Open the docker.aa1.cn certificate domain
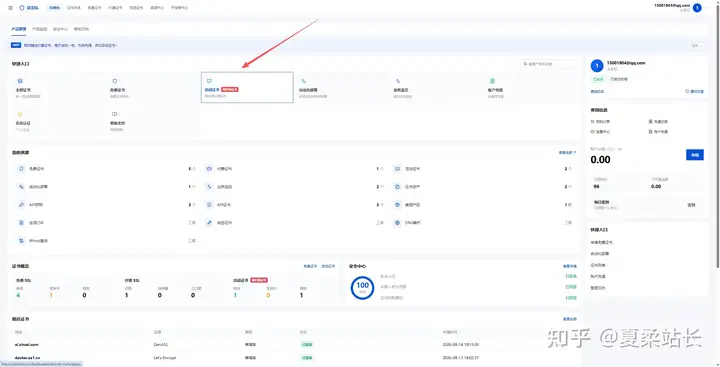Viewport: 720px width, 367px height. tap(28, 357)
